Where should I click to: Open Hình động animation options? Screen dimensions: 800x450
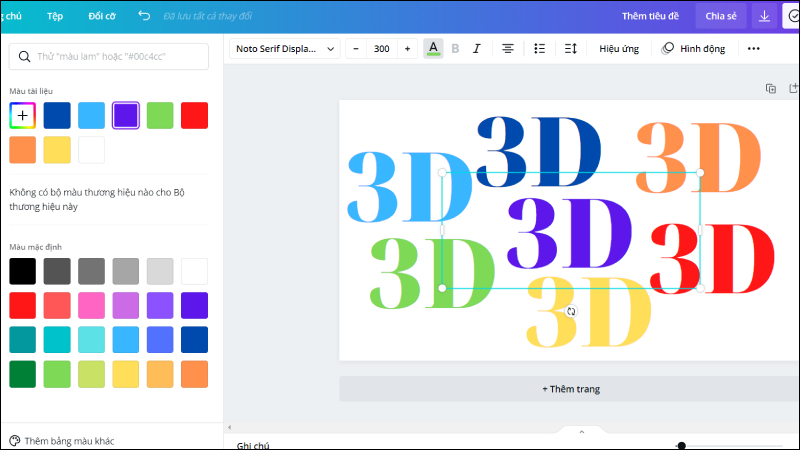[693, 48]
